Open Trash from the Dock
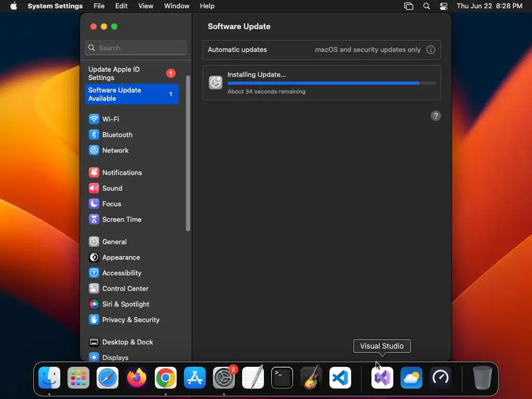The width and height of the screenshot is (532, 399). point(482,378)
